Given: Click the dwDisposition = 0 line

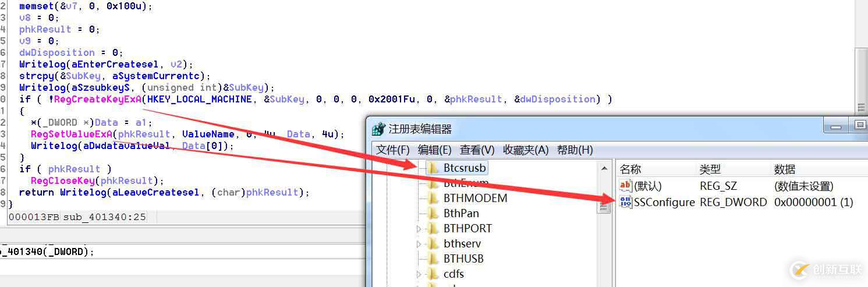Looking at the screenshot, I should click(x=72, y=52).
